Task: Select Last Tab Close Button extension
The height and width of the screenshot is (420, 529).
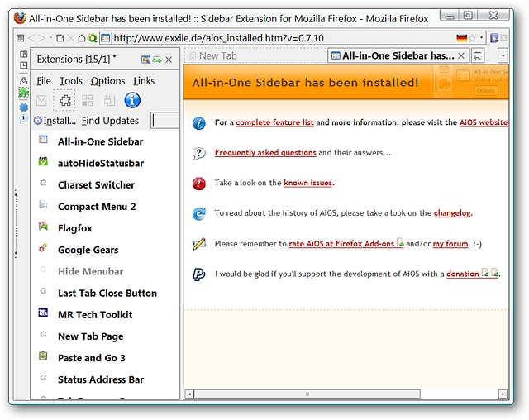Action: click(105, 293)
